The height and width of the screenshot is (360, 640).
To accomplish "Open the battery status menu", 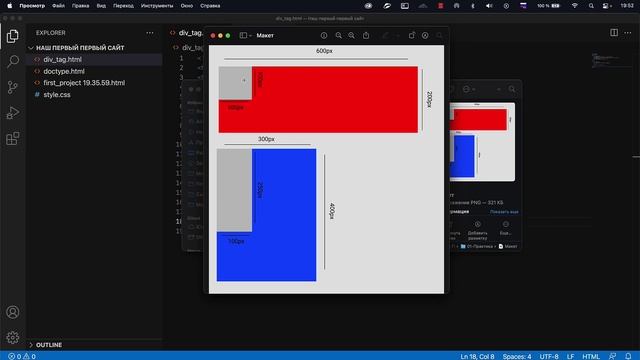I will 548,6.
